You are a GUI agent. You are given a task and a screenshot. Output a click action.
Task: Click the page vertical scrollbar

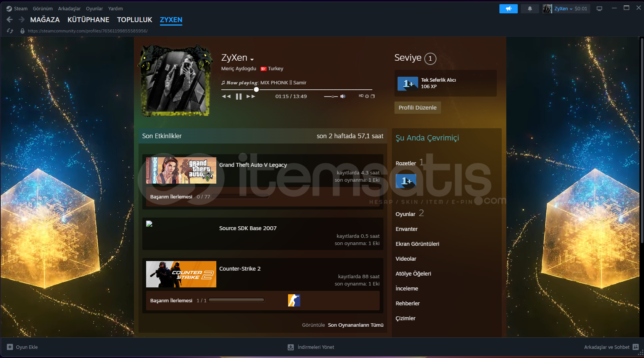(x=642, y=140)
